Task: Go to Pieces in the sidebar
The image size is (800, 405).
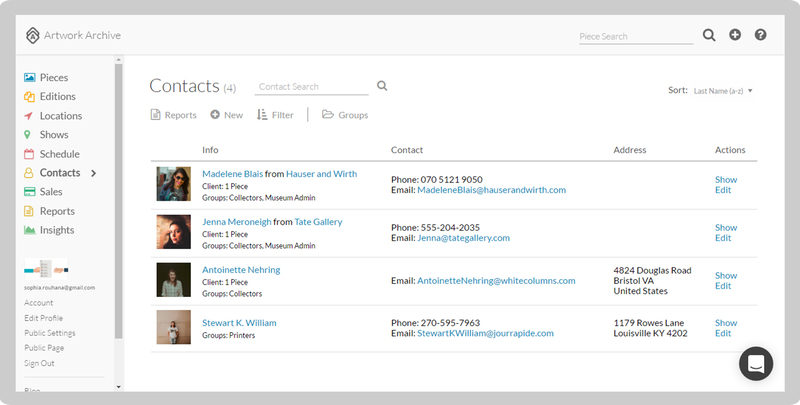Action: coord(53,77)
